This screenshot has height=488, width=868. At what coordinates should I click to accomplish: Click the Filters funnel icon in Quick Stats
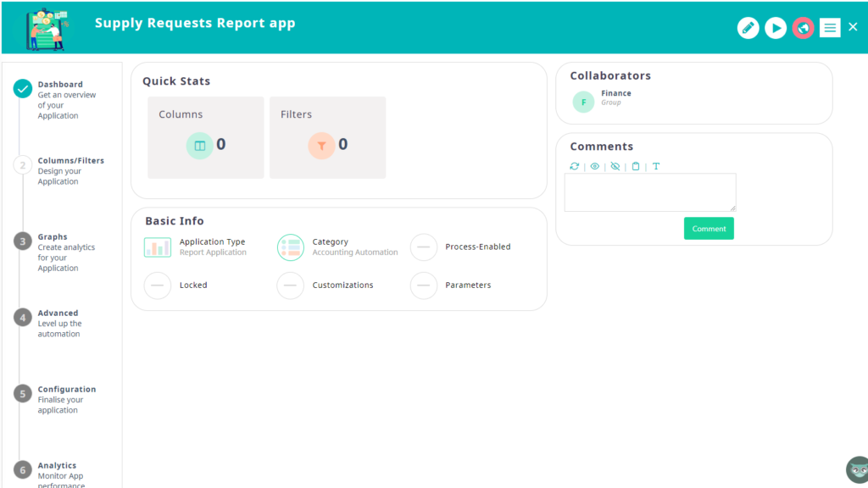pyautogui.click(x=321, y=146)
